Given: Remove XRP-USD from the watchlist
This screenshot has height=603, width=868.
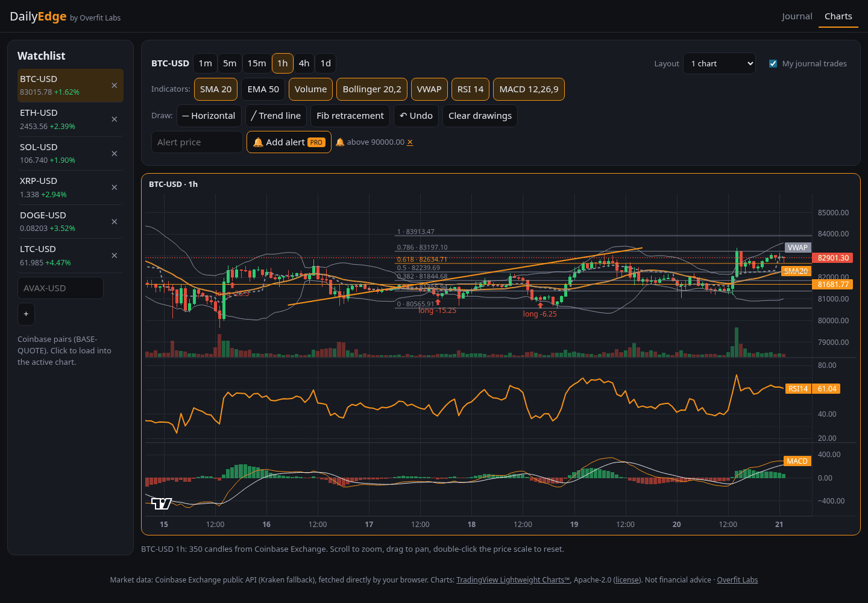Looking at the screenshot, I should [x=115, y=188].
